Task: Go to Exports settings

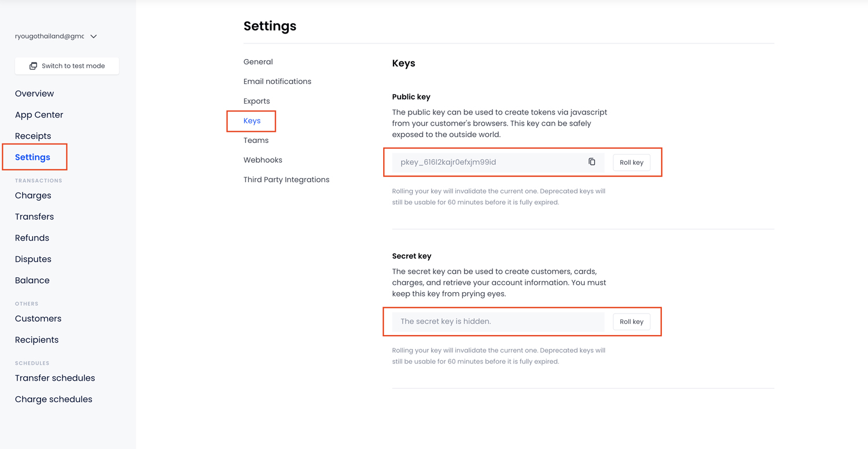Action: click(256, 101)
